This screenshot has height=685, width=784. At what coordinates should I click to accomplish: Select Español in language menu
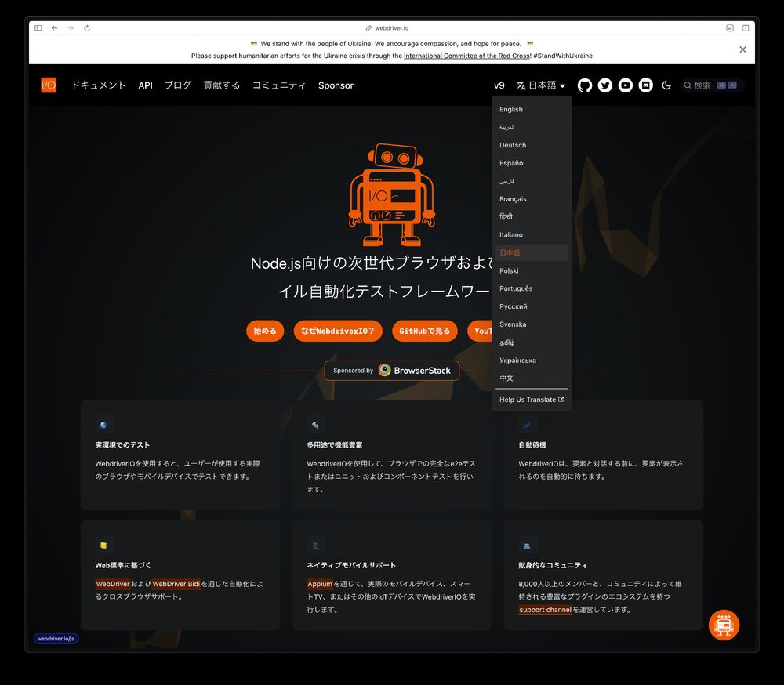532,163
